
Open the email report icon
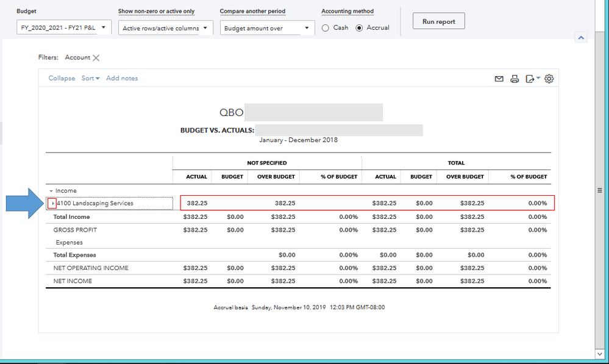pyautogui.click(x=499, y=79)
